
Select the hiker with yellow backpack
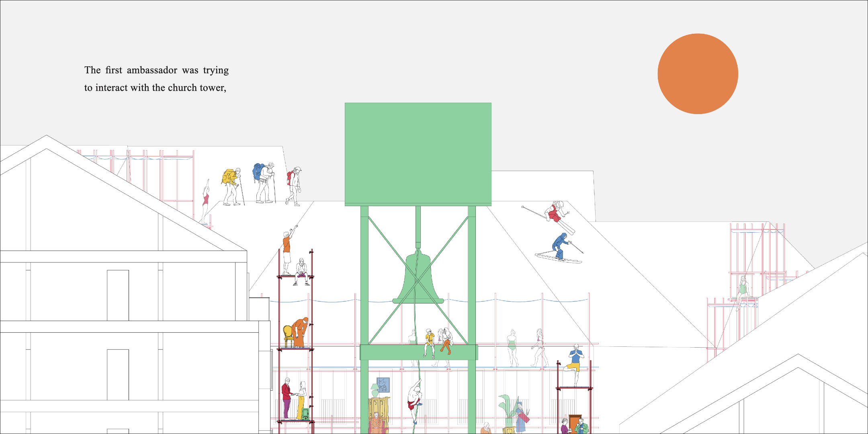[231, 186]
